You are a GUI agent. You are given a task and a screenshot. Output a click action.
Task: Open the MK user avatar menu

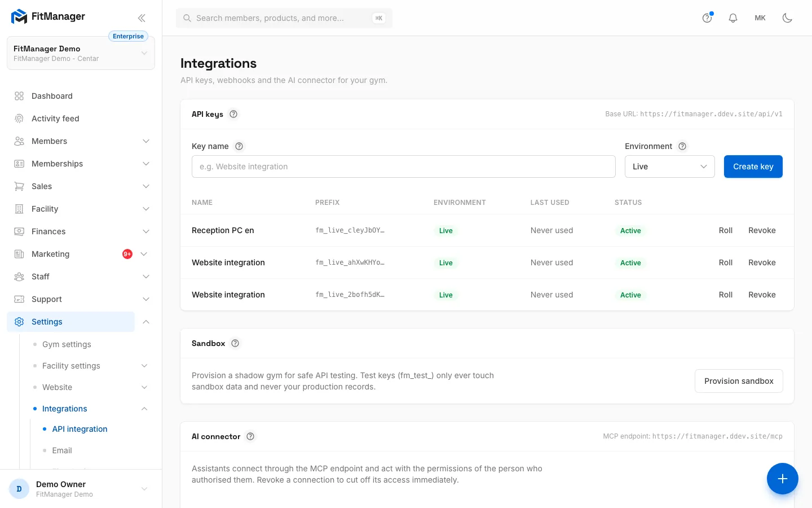click(760, 18)
